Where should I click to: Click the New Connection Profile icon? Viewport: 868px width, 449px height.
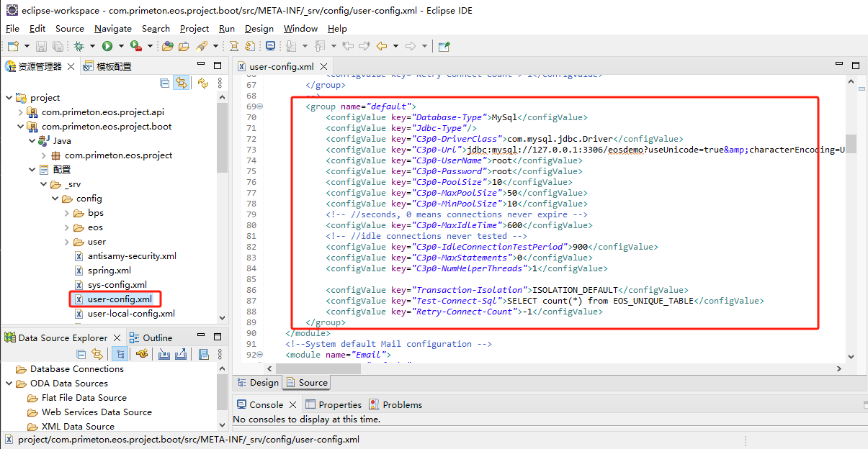pos(143,354)
